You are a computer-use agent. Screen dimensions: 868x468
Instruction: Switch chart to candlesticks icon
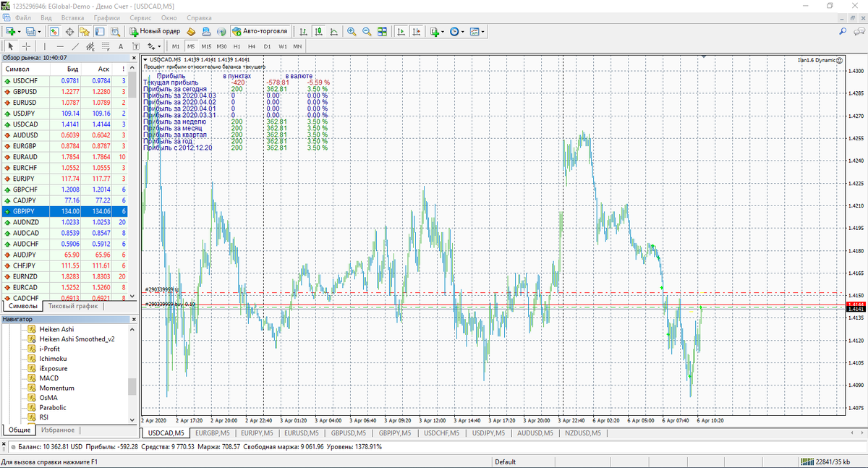coord(318,31)
